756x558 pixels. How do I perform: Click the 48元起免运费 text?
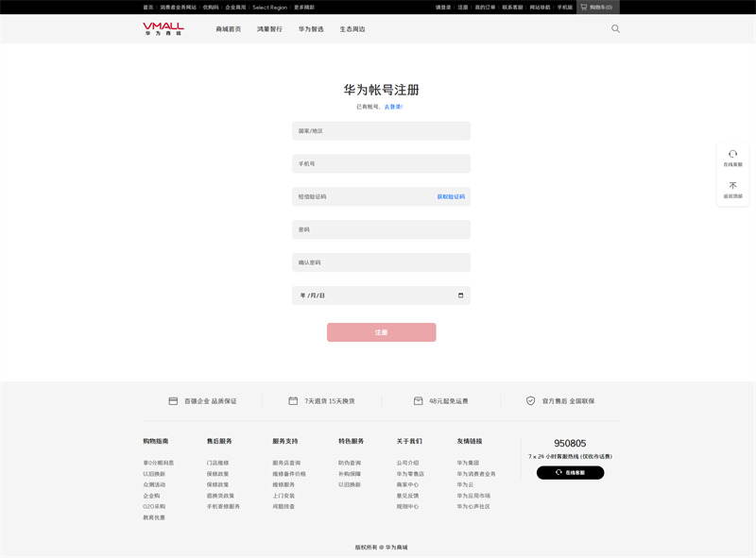(449, 401)
